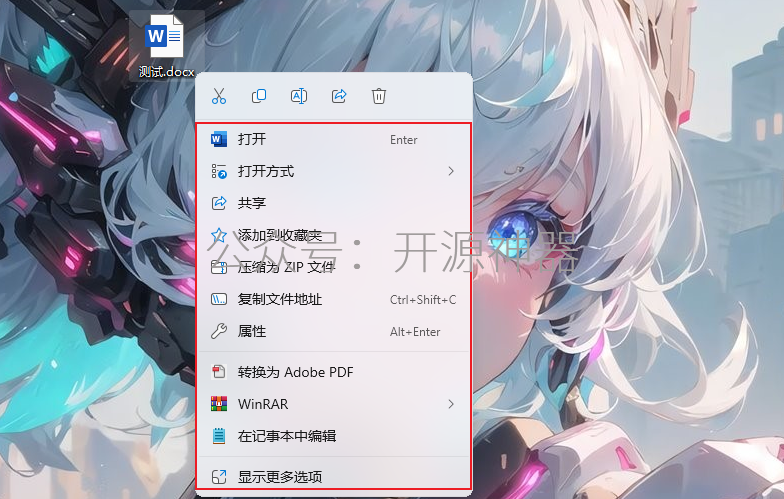
Task: Click the Enter shortcut text beside 打开
Action: pyautogui.click(x=404, y=140)
